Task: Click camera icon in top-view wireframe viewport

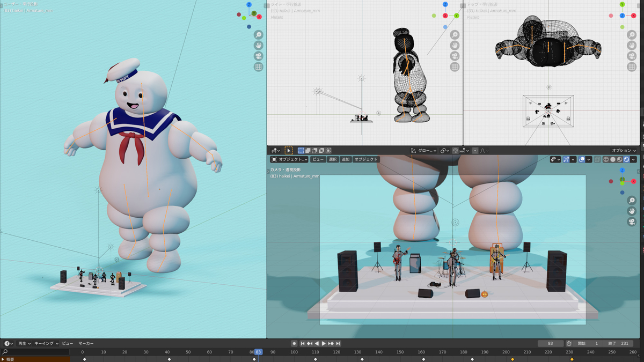Action: tap(632, 56)
